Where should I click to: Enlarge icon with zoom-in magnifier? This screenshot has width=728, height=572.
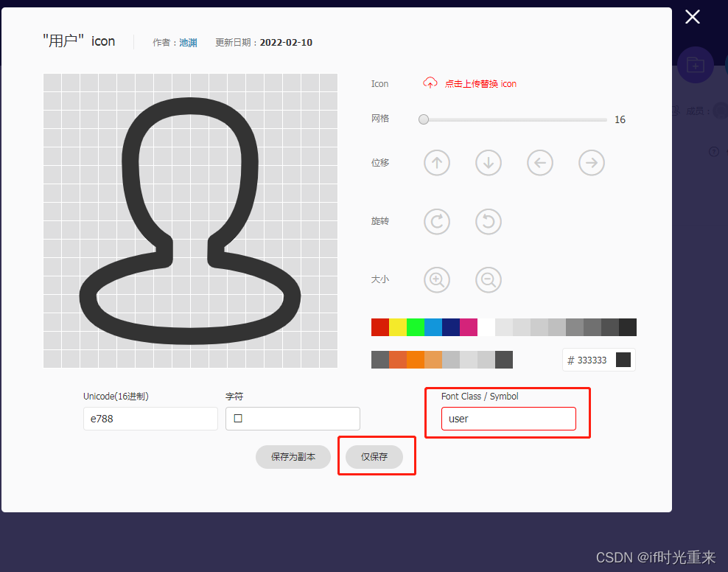436,279
